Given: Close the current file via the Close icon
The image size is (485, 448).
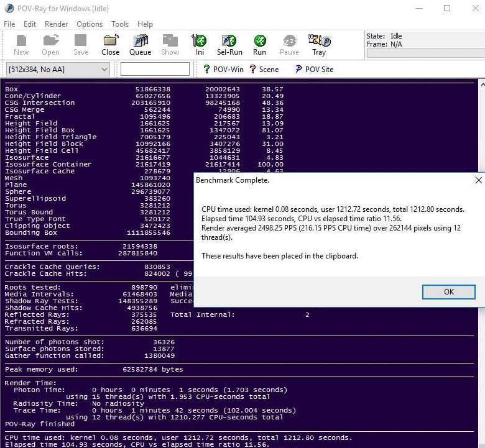Looking at the screenshot, I should click(111, 45).
